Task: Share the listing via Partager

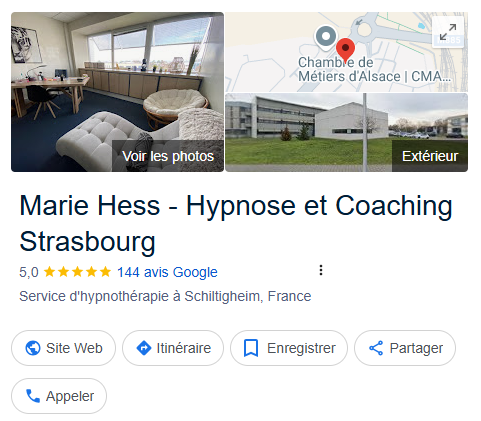Action: point(405,348)
